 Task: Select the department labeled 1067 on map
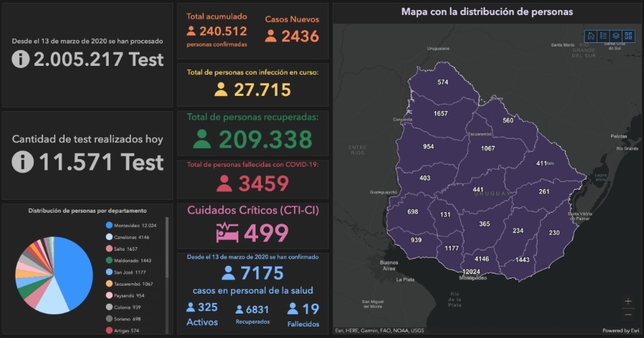488,148
